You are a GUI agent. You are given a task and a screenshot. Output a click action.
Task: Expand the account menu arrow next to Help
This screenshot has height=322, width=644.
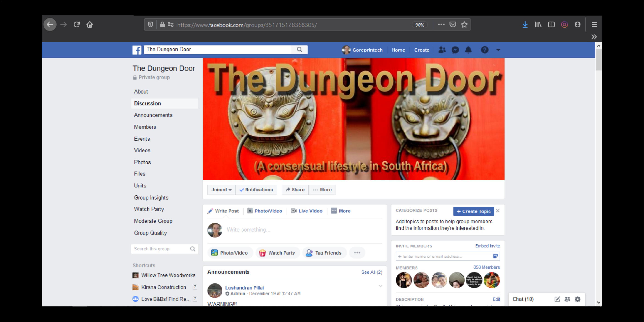coord(498,50)
